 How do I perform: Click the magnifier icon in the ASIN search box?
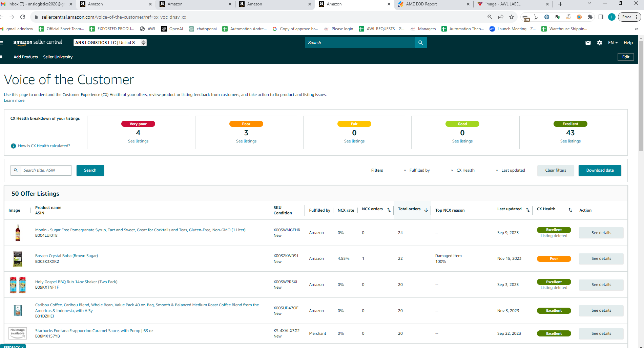[16, 170]
